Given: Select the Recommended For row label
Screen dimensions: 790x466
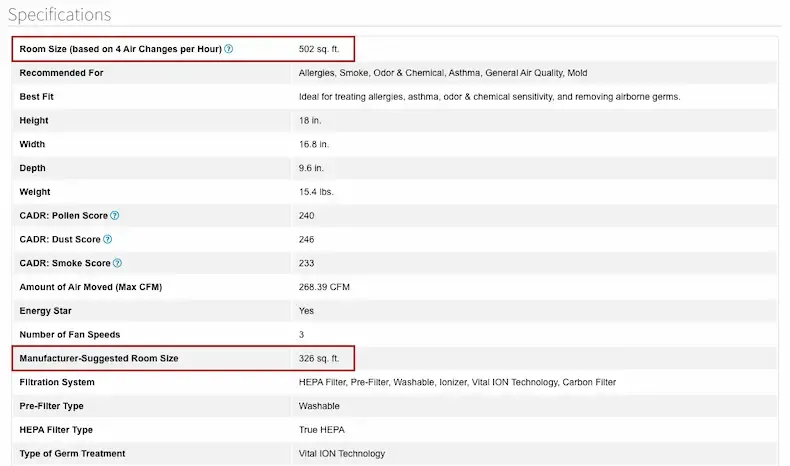Looking at the screenshot, I should (x=61, y=73).
